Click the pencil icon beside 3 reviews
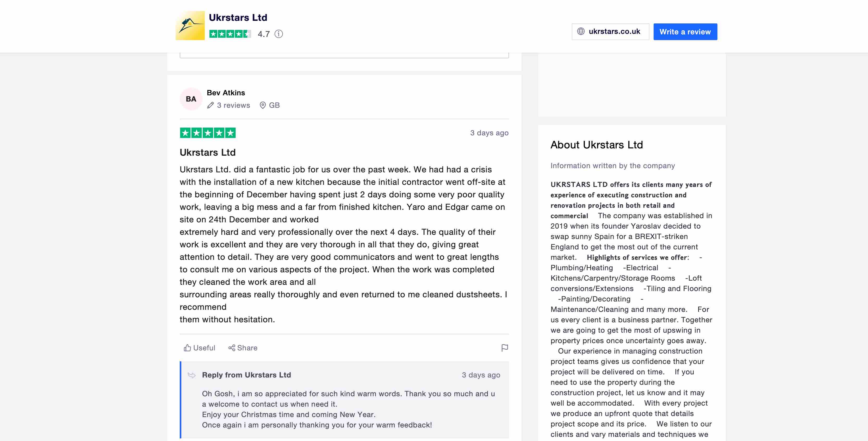 click(210, 105)
